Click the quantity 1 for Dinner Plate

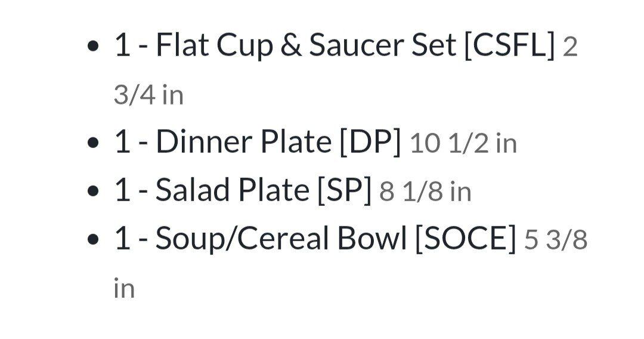pyautogui.click(x=122, y=143)
